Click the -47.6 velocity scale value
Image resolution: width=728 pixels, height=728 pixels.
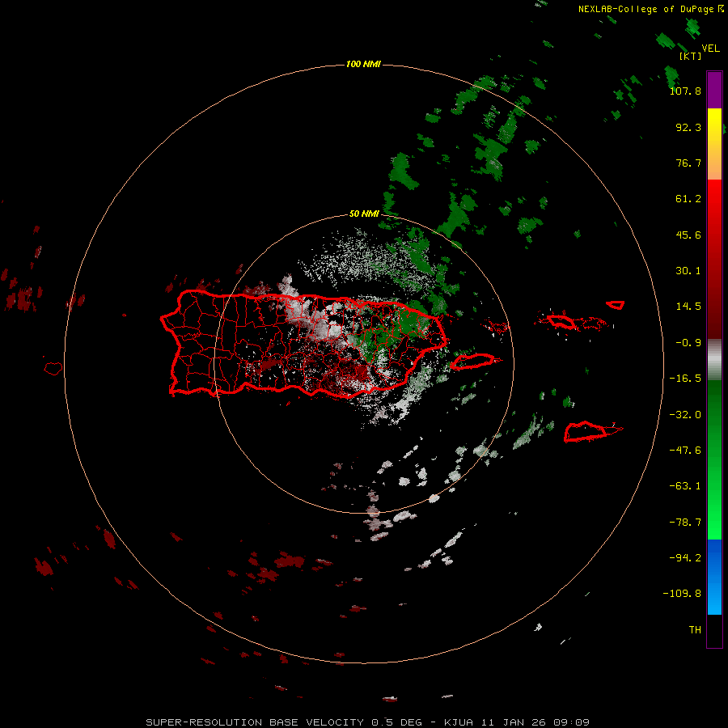(x=685, y=451)
